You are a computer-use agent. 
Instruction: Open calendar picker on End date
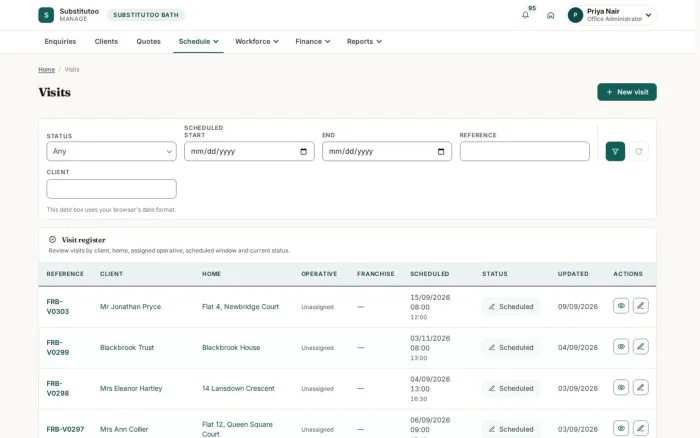441,151
